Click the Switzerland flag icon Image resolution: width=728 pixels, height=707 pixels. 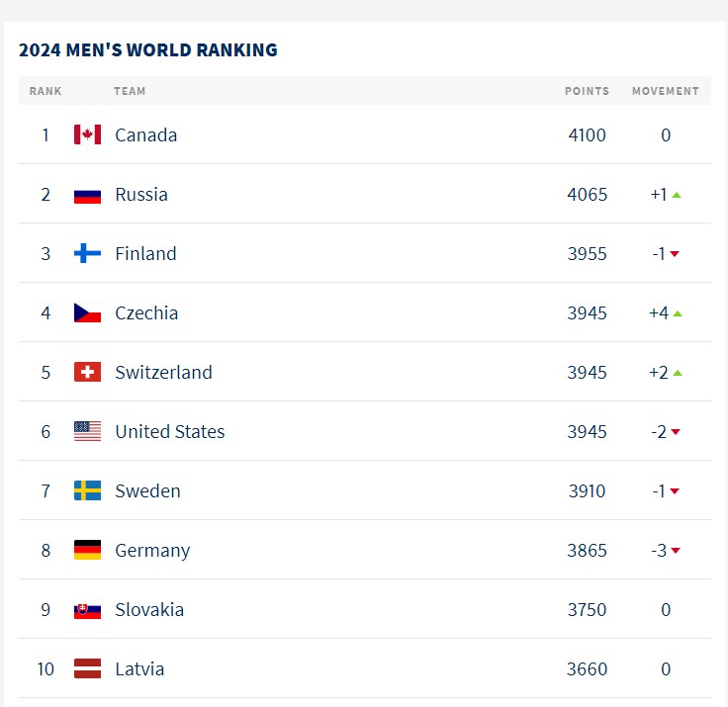click(87, 373)
